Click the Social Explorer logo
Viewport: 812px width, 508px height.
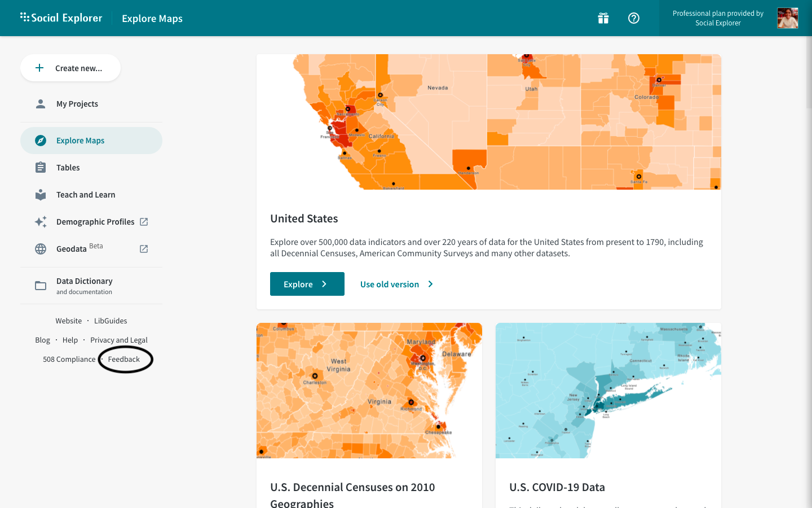pos(61,17)
